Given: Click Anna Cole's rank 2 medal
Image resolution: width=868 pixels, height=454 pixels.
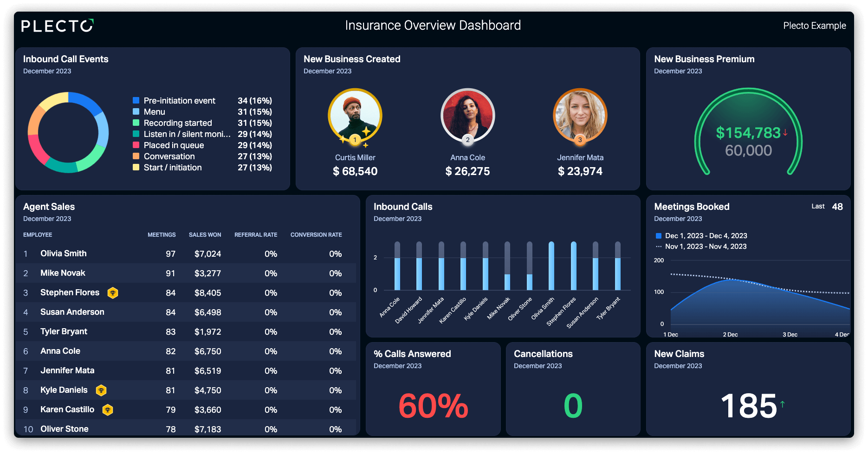Looking at the screenshot, I should [467, 140].
